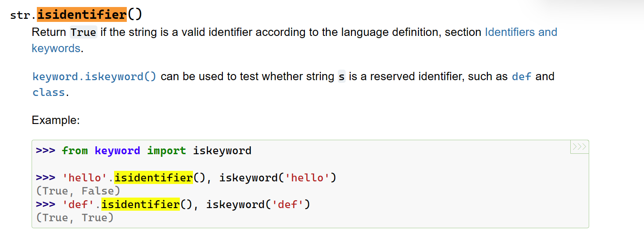Open the blue "class" keyword link

pyautogui.click(x=48, y=92)
